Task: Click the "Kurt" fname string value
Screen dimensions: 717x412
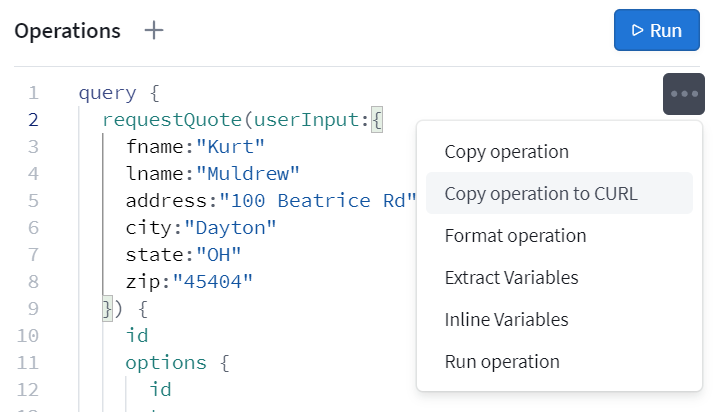Action: [230, 148]
